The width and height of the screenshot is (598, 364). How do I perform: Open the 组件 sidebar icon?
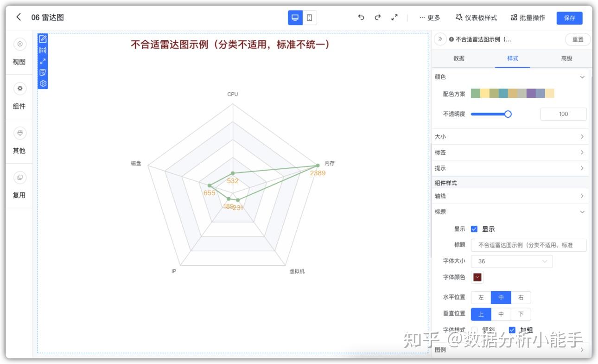19,89
